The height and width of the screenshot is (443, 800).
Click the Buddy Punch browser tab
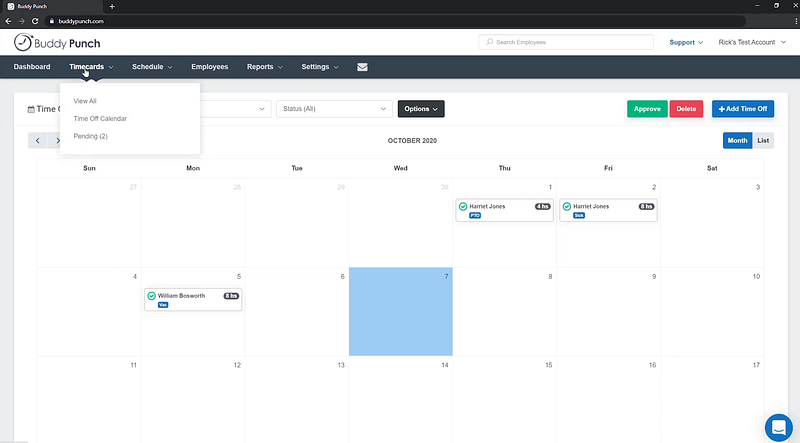tap(51, 7)
